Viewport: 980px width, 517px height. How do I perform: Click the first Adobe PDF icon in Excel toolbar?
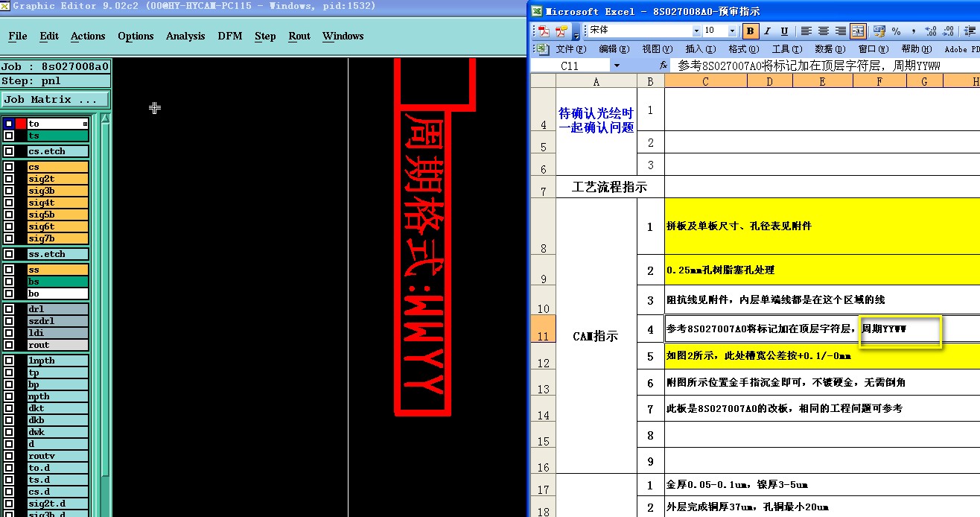(544, 31)
